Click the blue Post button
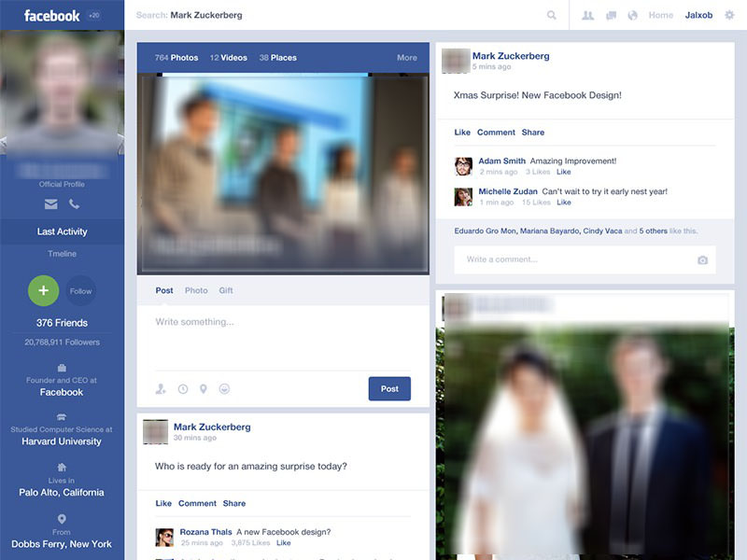The height and width of the screenshot is (560, 747). point(389,388)
